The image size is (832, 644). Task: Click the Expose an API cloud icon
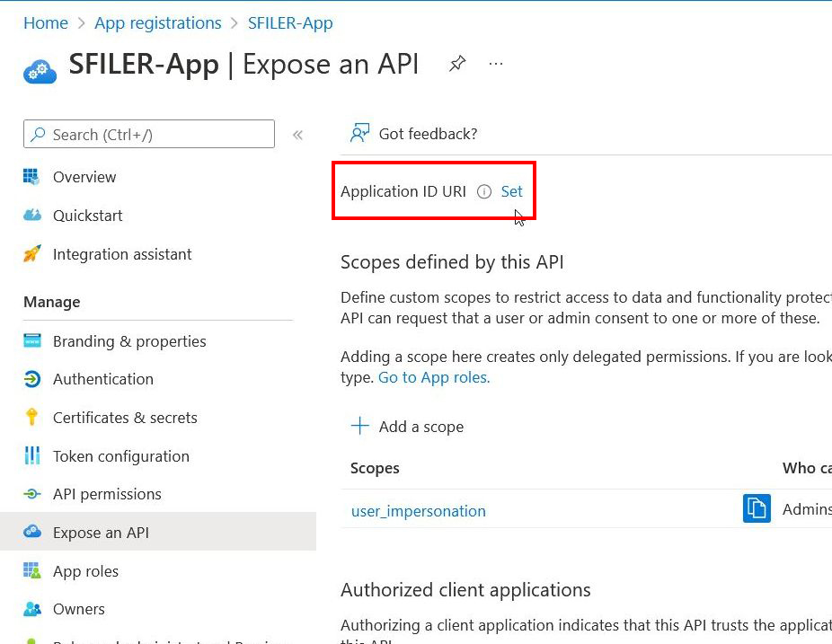tap(32, 531)
